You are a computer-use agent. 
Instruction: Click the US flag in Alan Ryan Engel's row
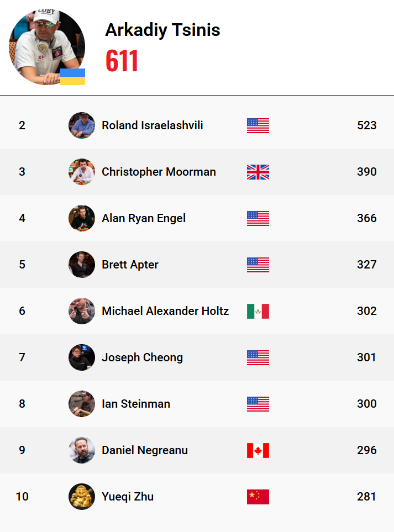[258, 218]
